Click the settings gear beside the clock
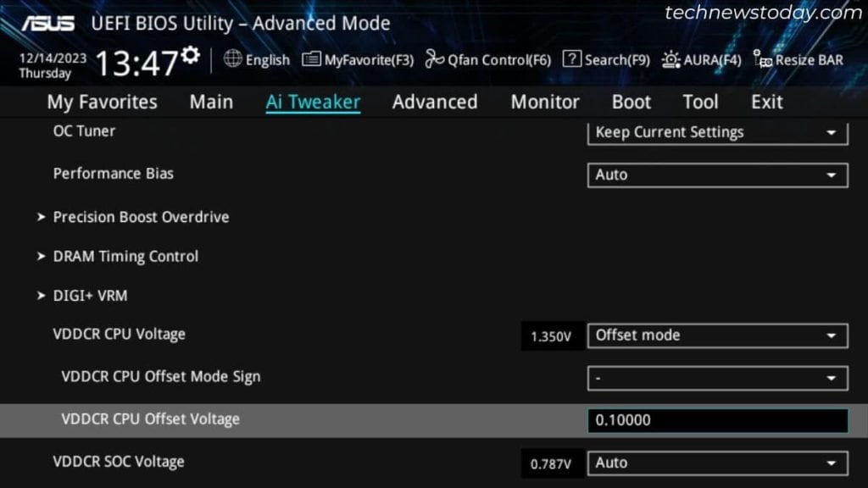 191,54
